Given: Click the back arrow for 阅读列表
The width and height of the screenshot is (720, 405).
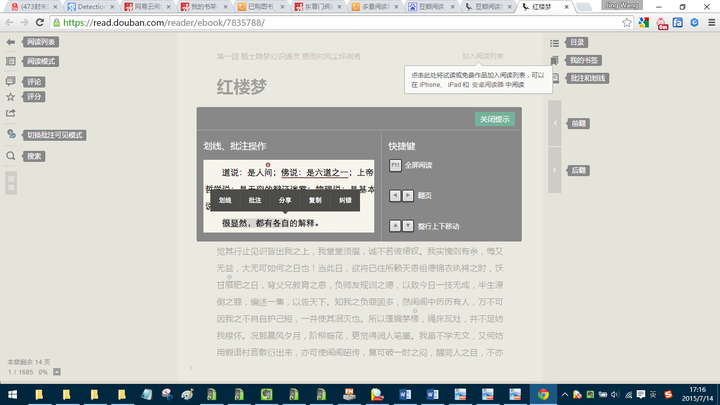Looking at the screenshot, I should pyautogui.click(x=11, y=42).
